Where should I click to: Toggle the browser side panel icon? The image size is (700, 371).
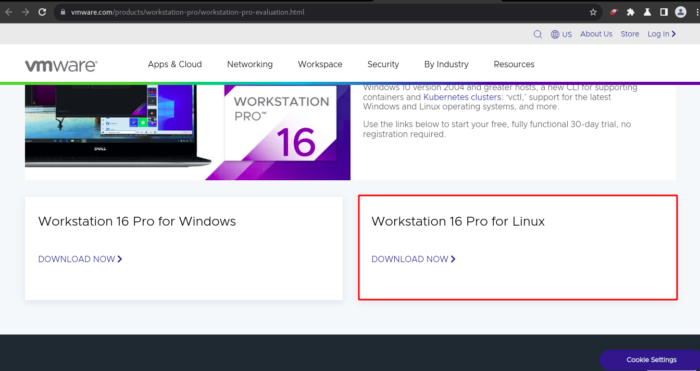click(x=664, y=12)
